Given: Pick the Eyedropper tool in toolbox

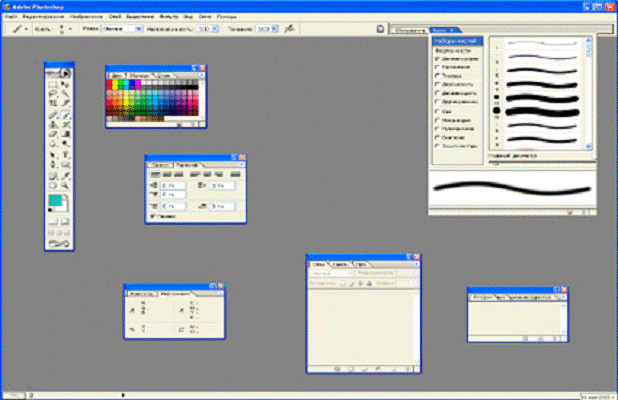Looking at the screenshot, I should pos(65,176).
